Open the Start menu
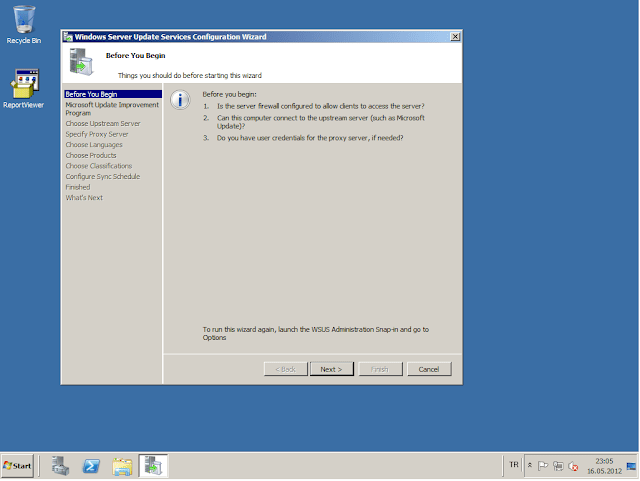This screenshot has width=640, height=481. [x=18, y=466]
